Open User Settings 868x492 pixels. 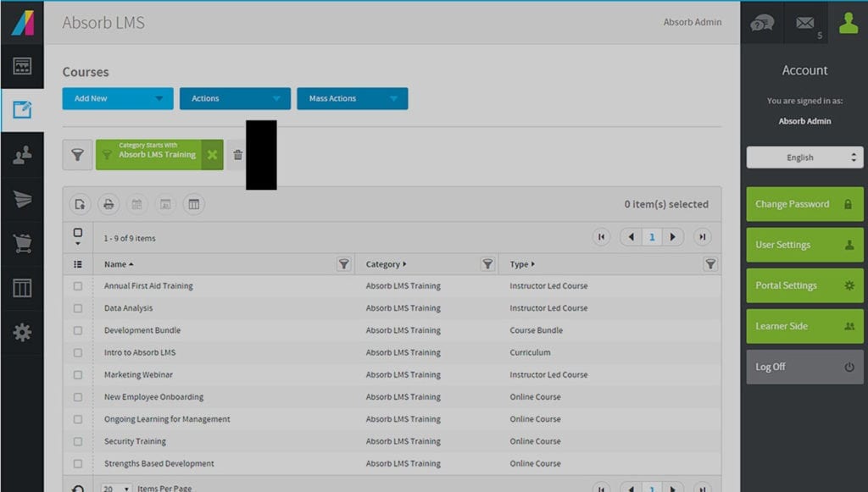pyautogui.click(x=804, y=245)
